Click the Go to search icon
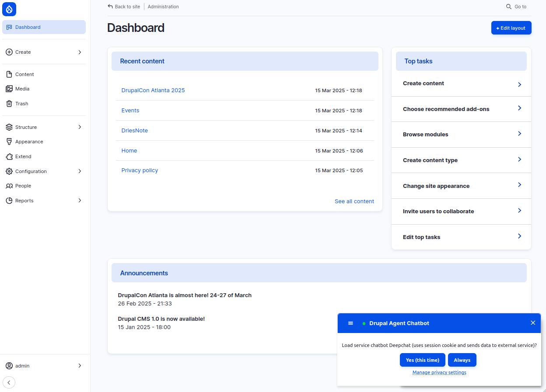 click(x=509, y=7)
